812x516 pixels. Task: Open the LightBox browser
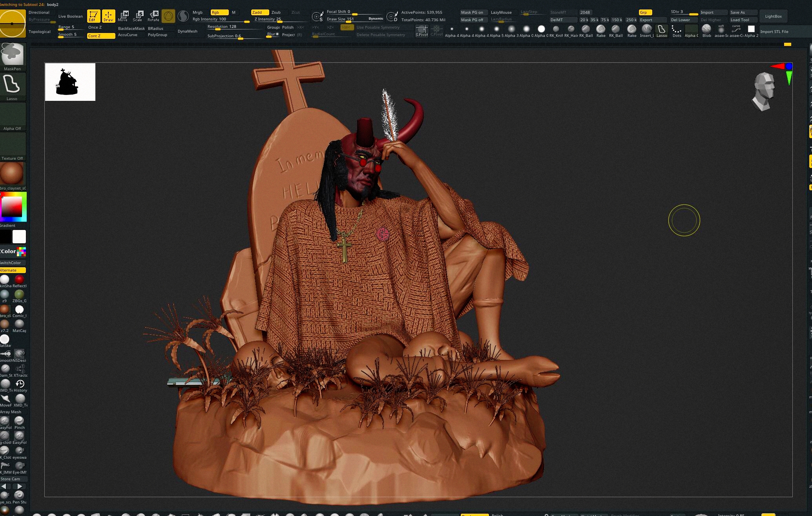(773, 16)
